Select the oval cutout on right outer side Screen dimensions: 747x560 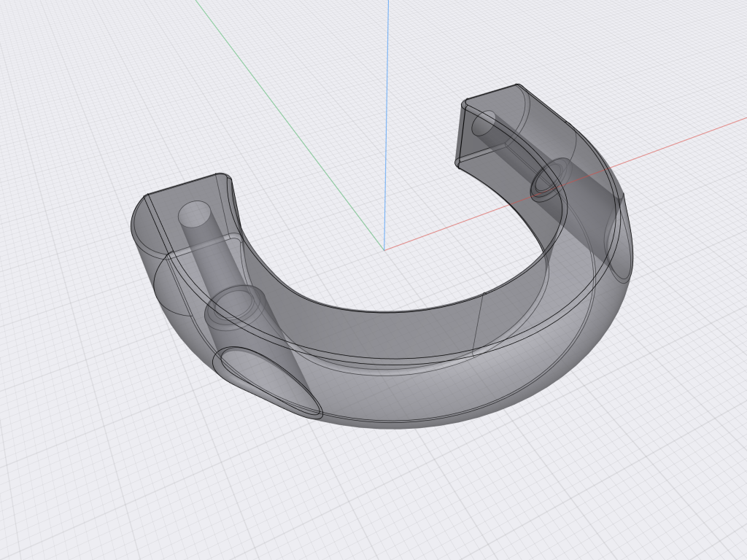coord(619,238)
